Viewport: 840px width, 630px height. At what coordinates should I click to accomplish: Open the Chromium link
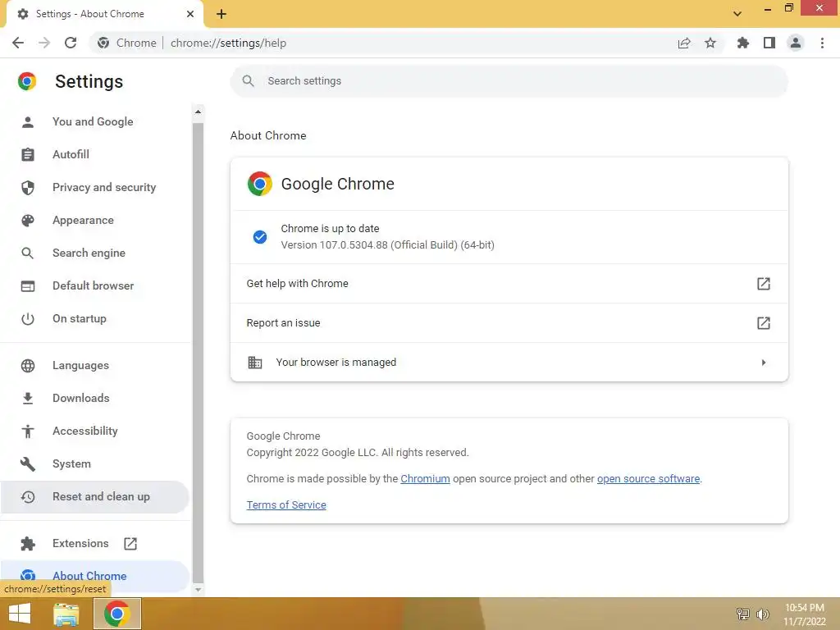tap(425, 478)
